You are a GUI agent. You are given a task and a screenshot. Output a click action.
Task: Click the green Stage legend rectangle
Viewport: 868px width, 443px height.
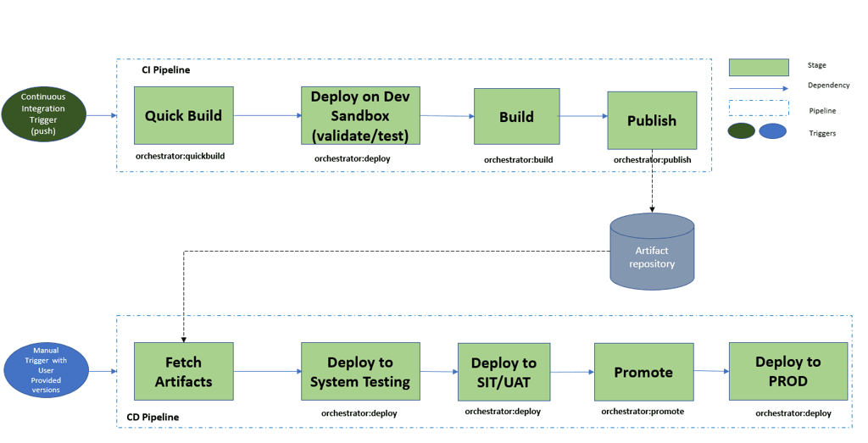click(x=759, y=68)
